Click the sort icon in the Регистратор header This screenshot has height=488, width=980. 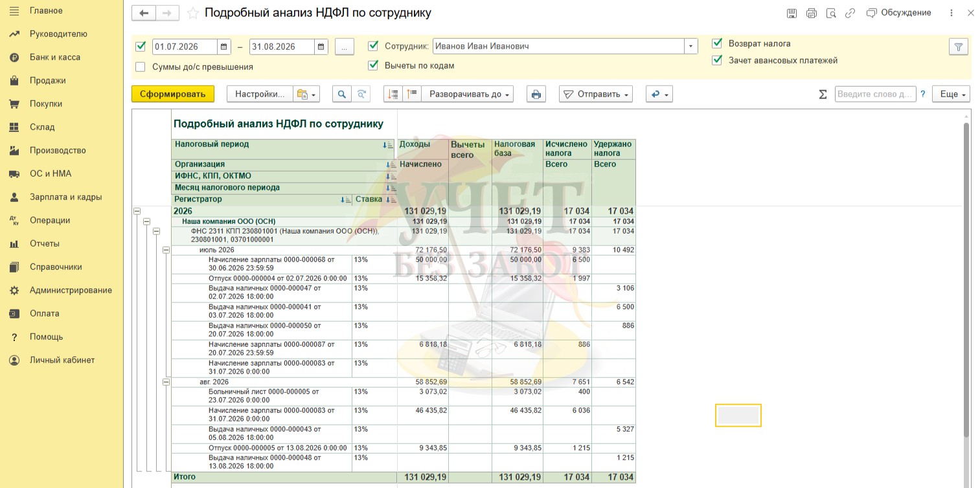(x=347, y=200)
